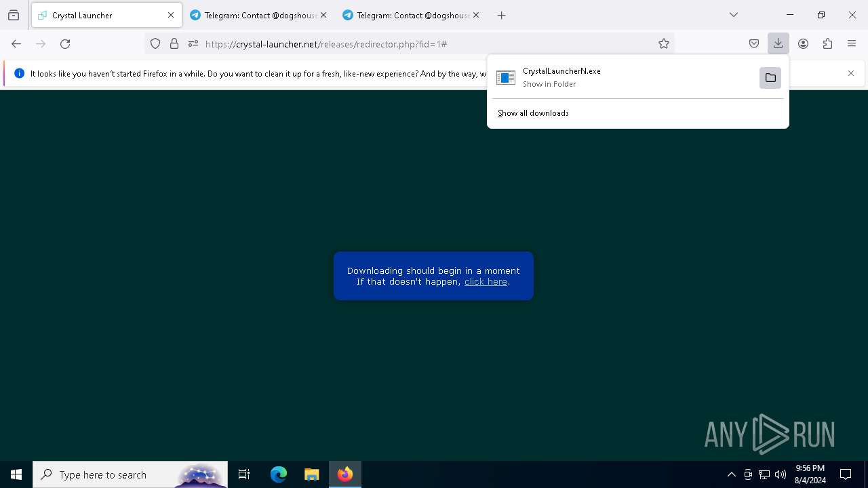Close the first Telegram Contact tab
Image resolution: width=868 pixels, height=488 pixels.
[323, 15]
